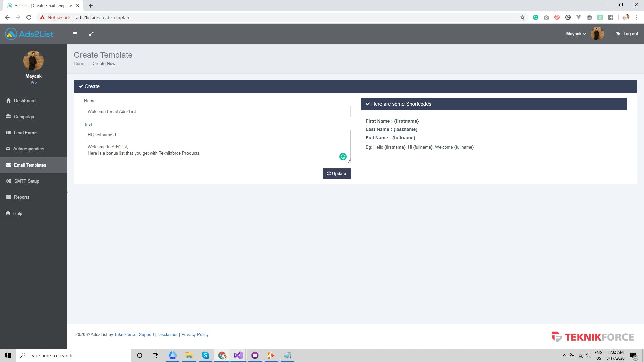
Task: Click the Grammarly icon in text area
Action: click(343, 157)
